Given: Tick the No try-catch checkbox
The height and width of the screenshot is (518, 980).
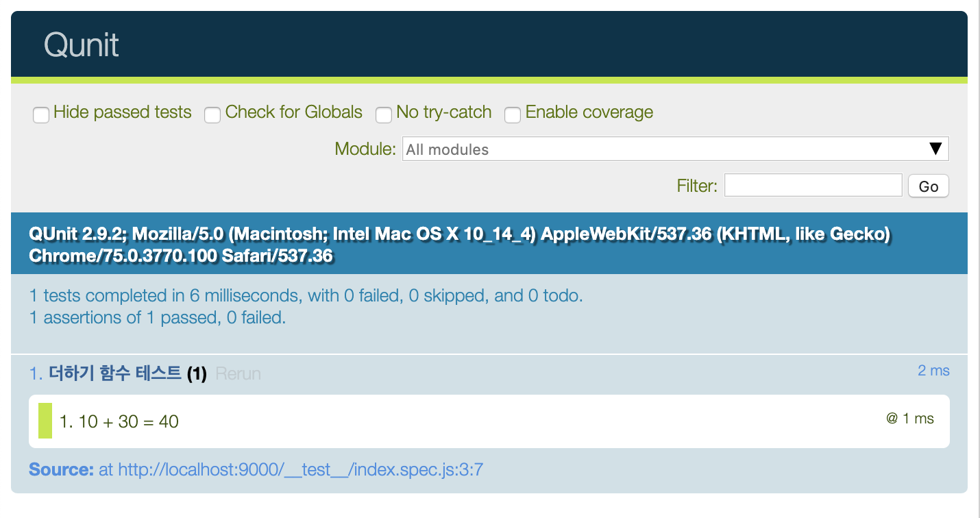Looking at the screenshot, I should 384,114.
